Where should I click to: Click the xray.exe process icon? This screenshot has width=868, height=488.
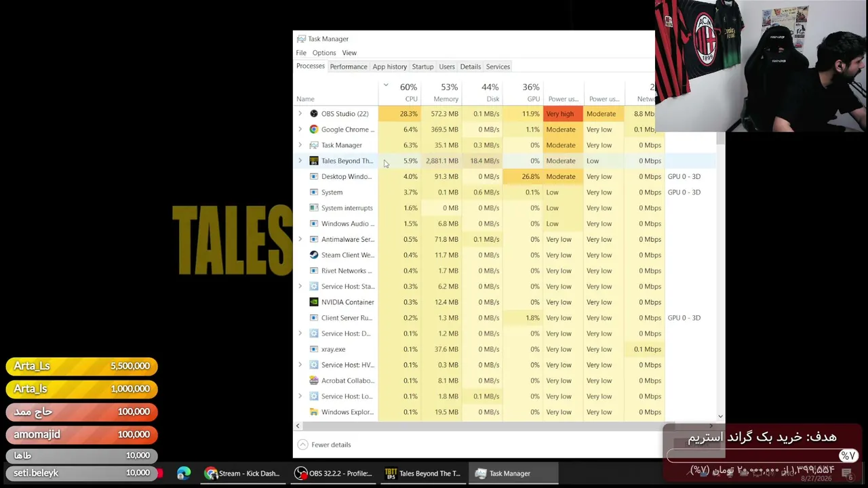(x=313, y=349)
